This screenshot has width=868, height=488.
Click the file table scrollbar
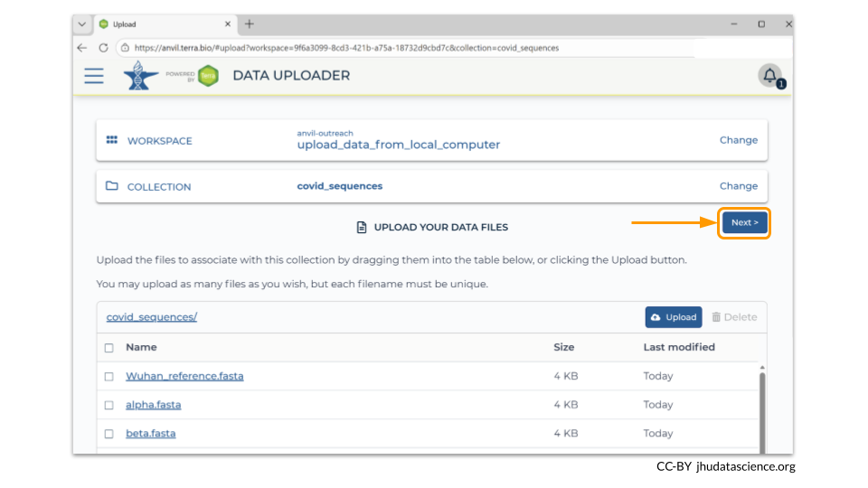tap(762, 412)
